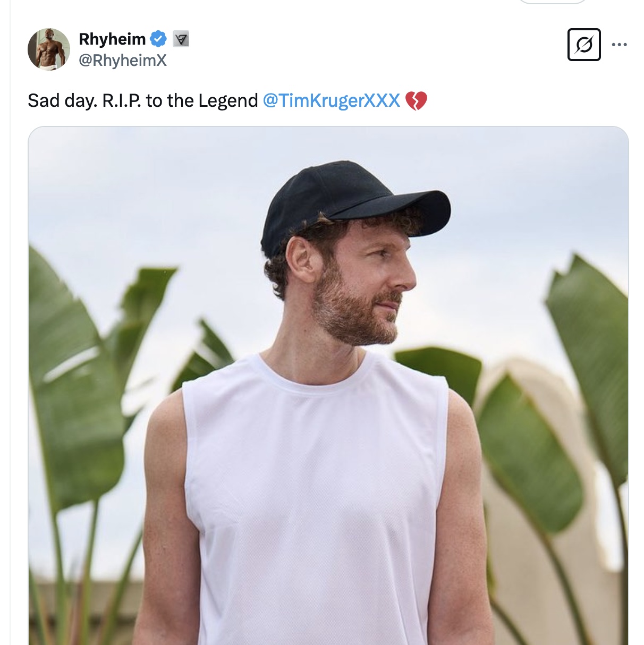Image resolution: width=644 pixels, height=645 pixels.
Task: Open the @RhyheimX handle link
Action: [123, 61]
